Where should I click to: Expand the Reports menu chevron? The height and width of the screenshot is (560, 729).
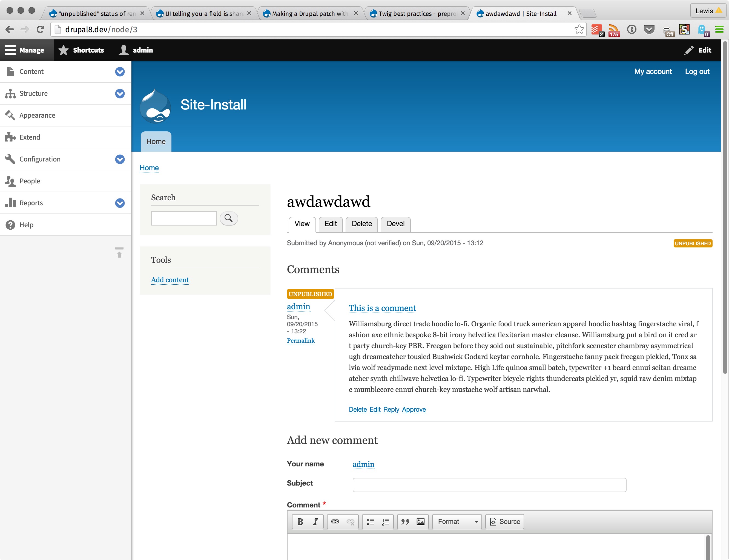(x=120, y=203)
